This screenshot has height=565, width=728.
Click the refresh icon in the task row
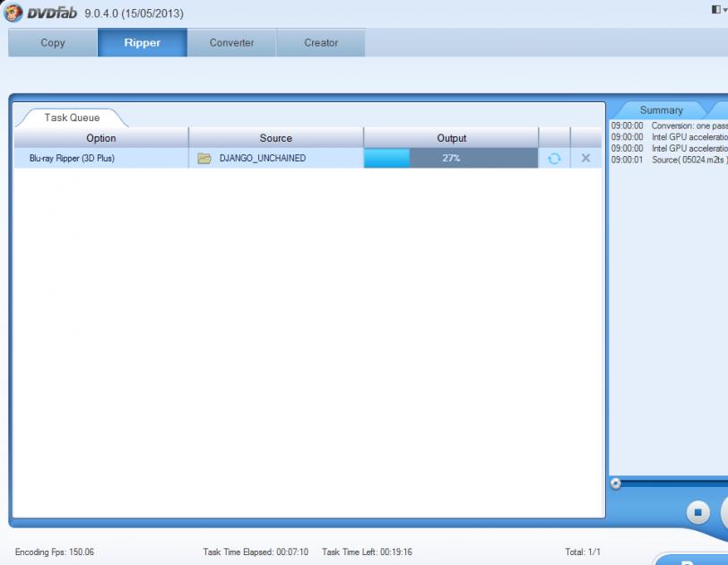pyautogui.click(x=554, y=159)
